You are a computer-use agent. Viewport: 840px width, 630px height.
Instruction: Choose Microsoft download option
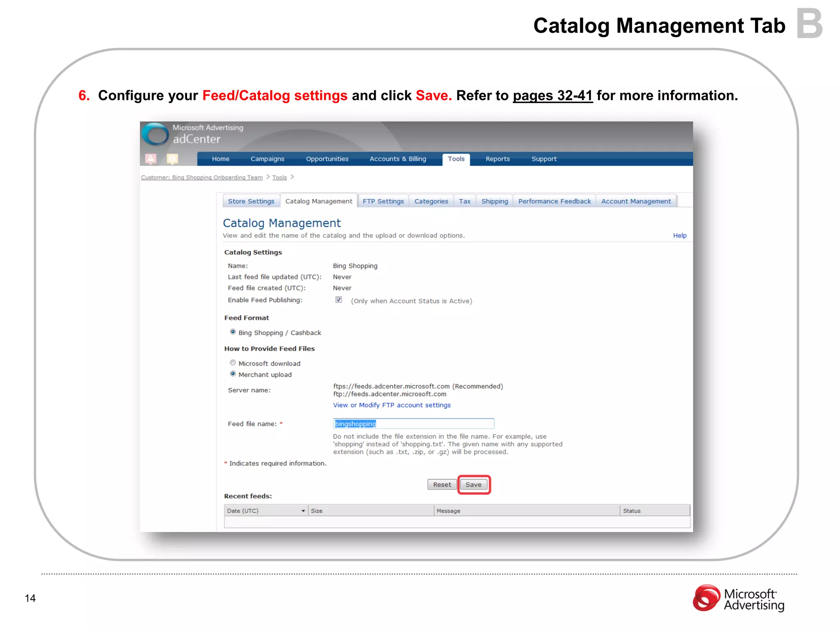point(233,363)
